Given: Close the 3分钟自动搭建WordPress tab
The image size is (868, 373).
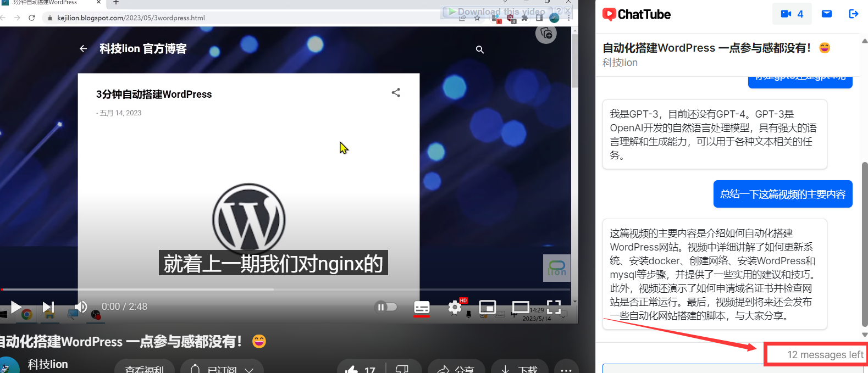Looking at the screenshot, I should coord(98,2).
